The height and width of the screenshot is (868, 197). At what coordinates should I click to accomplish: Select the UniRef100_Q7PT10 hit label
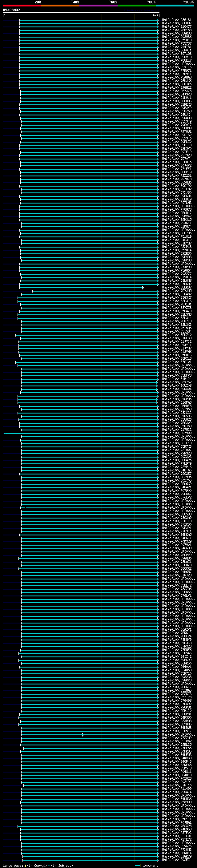point(177,785)
